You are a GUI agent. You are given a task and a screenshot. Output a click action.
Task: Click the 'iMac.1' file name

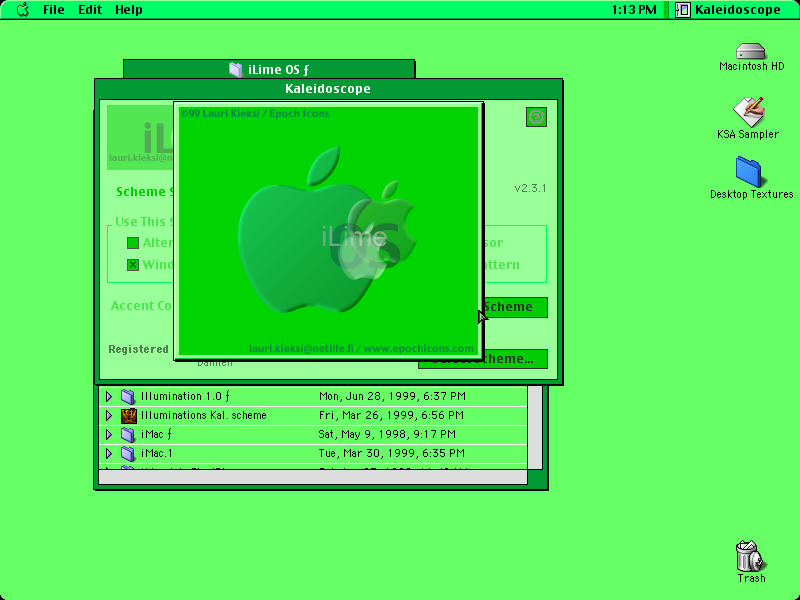coord(157,453)
